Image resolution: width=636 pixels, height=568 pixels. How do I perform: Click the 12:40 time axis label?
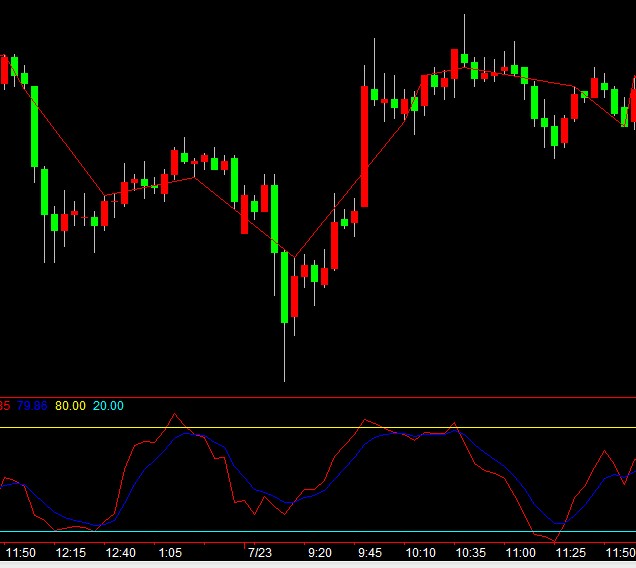[x=120, y=553]
